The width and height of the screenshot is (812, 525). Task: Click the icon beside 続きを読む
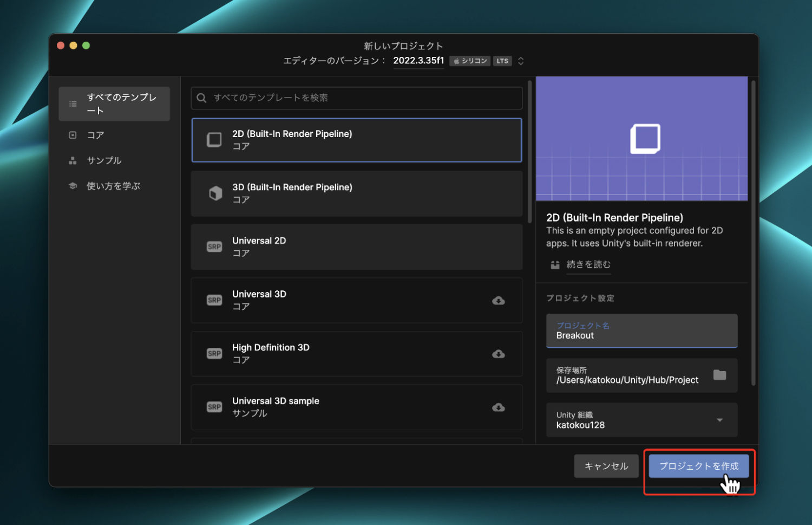[555, 264]
